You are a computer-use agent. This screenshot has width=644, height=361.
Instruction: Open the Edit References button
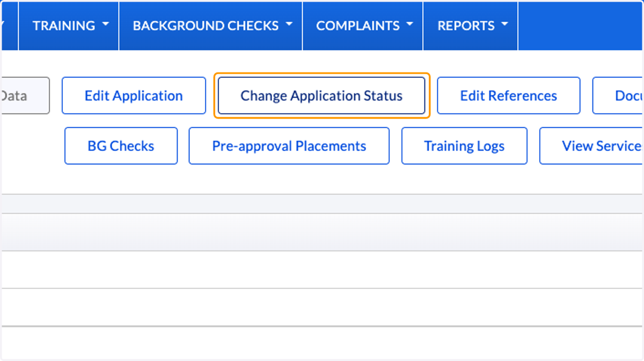(509, 96)
